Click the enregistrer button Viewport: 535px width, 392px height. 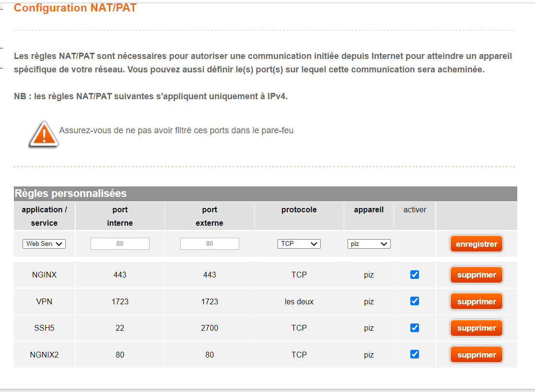(477, 244)
